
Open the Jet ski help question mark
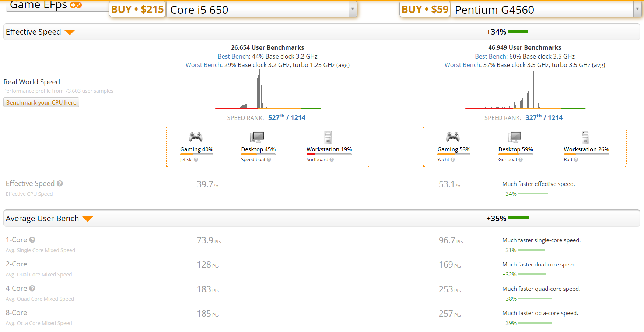pos(196,160)
